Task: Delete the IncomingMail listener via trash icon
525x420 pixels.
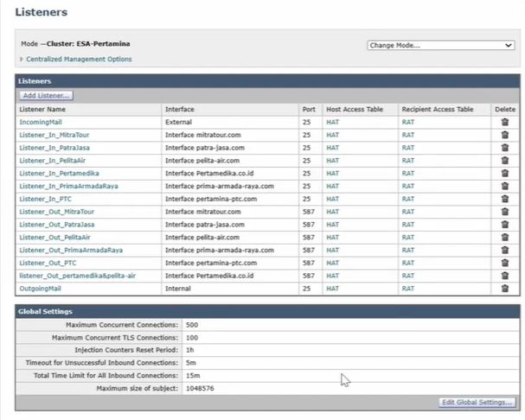Action: [x=504, y=123]
